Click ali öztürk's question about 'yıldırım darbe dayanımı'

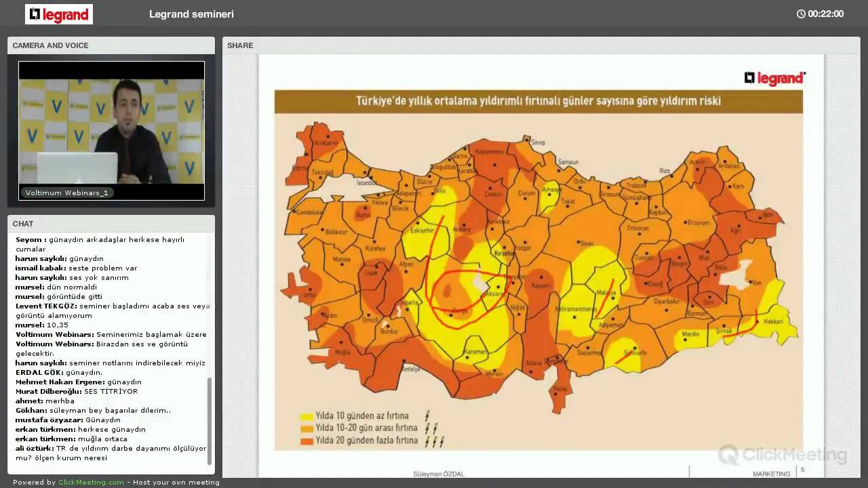(111, 453)
